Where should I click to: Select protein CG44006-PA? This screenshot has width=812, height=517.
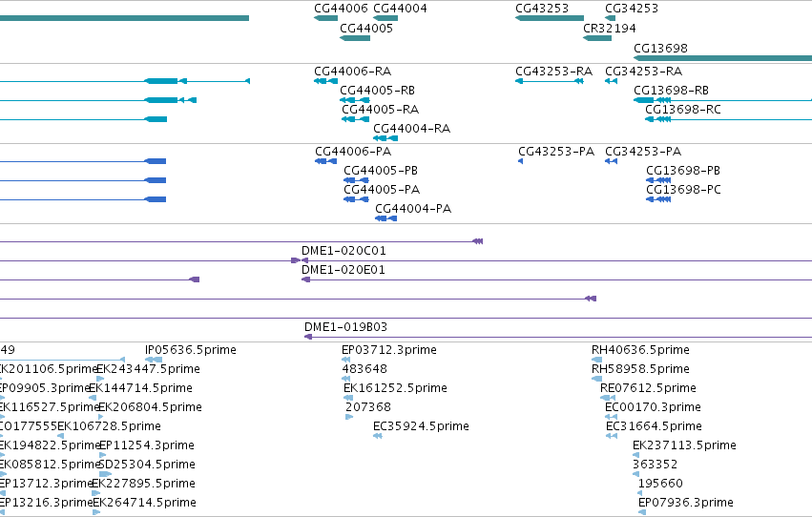(x=353, y=151)
